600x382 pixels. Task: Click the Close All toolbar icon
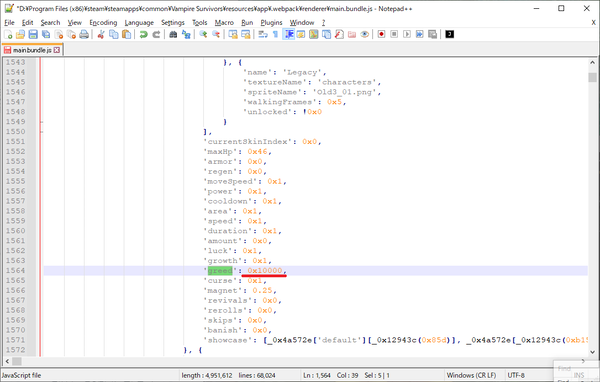pos(71,35)
